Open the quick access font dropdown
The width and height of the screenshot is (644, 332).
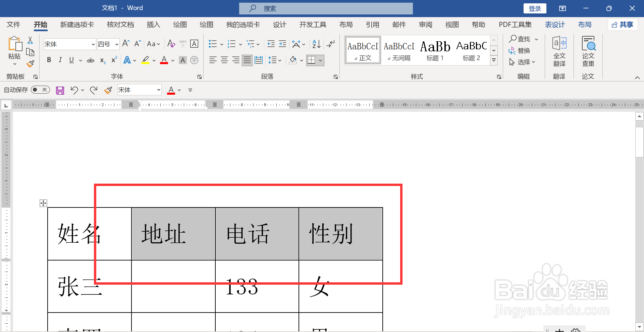coord(159,90)
